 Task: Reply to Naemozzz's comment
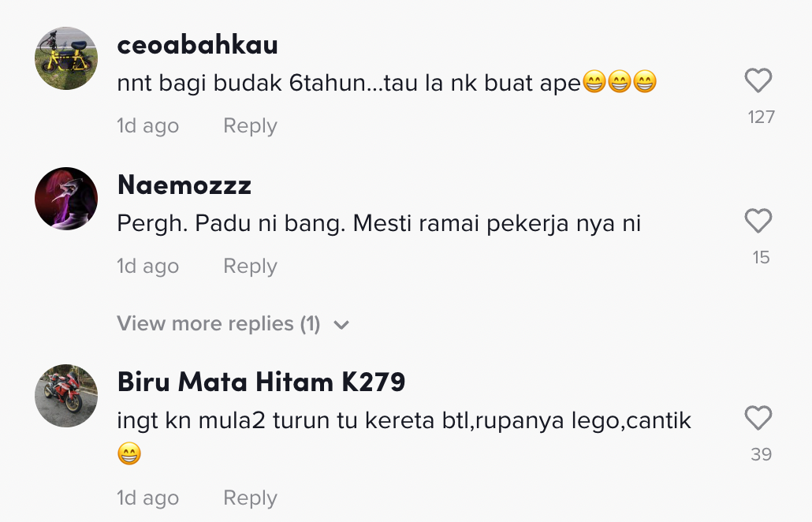click(250, 267)
